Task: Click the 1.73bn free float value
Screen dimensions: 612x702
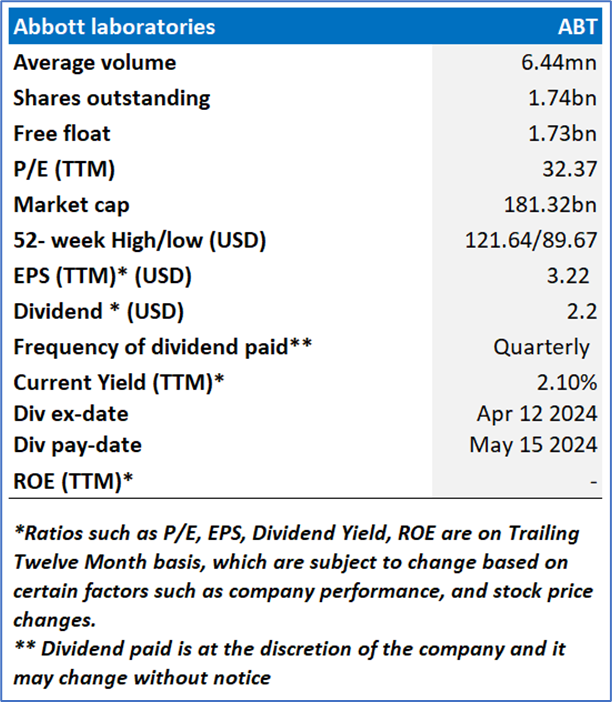Action: (565, 133)
